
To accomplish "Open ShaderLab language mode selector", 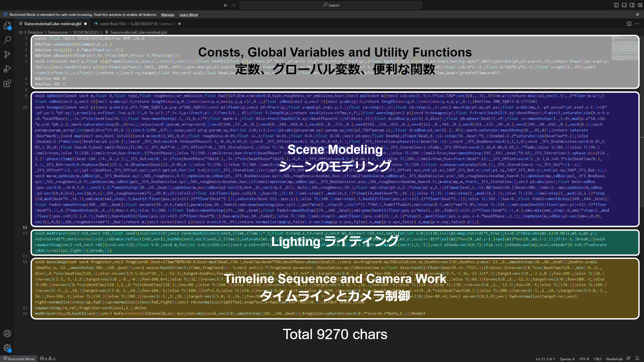I will tap(614, 359).
